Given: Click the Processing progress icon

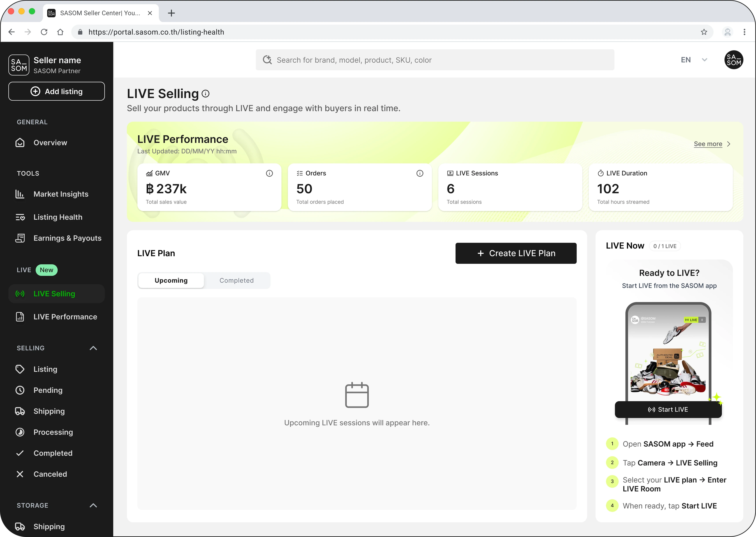Looking at the screenshot, I should click(20, 432).
